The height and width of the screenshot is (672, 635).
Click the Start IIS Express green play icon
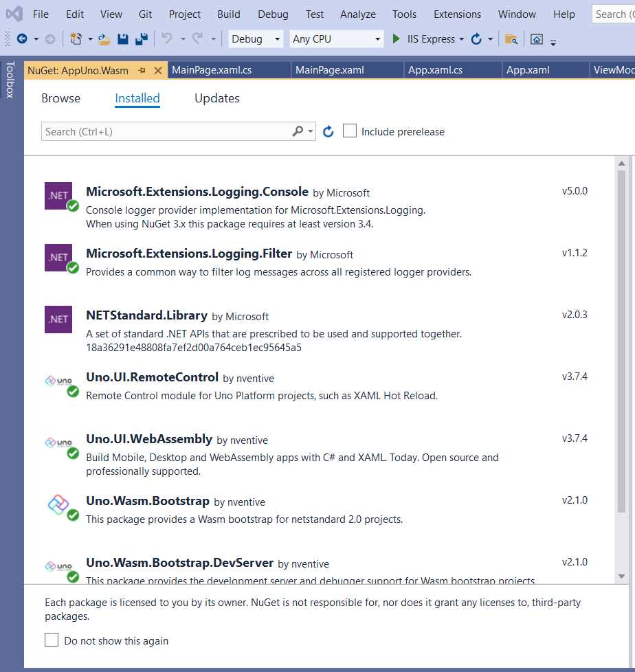397,39
